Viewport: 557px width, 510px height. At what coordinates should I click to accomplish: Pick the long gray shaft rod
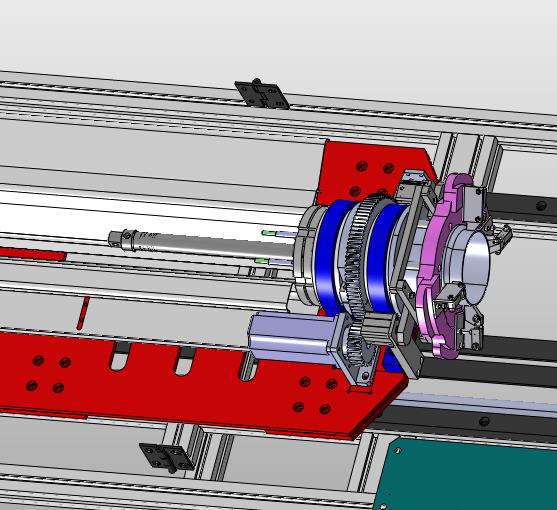(202, 243)
